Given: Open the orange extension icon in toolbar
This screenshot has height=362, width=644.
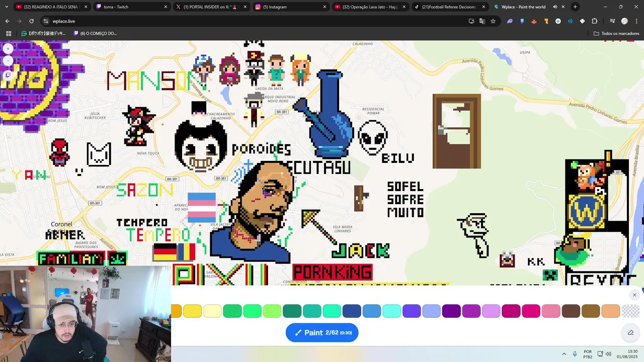Looking at the screenshot, I should pos(546,21).
